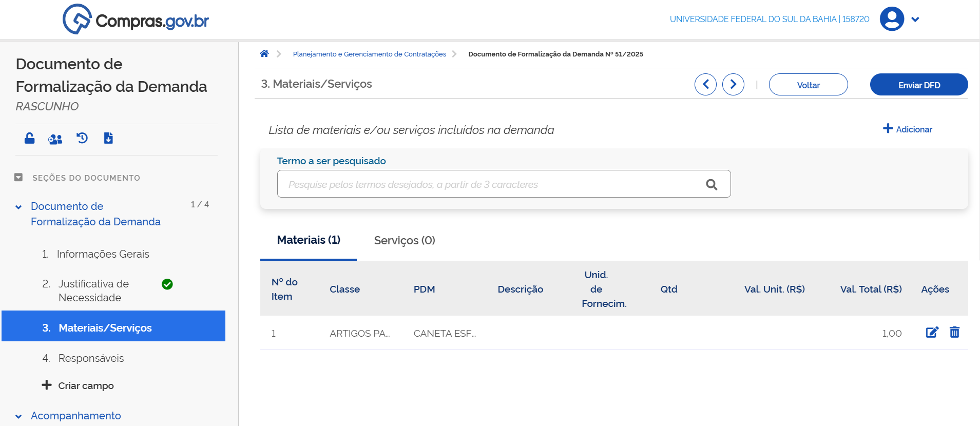
Task: Click the Adicionar link
Action: [907, 129]
